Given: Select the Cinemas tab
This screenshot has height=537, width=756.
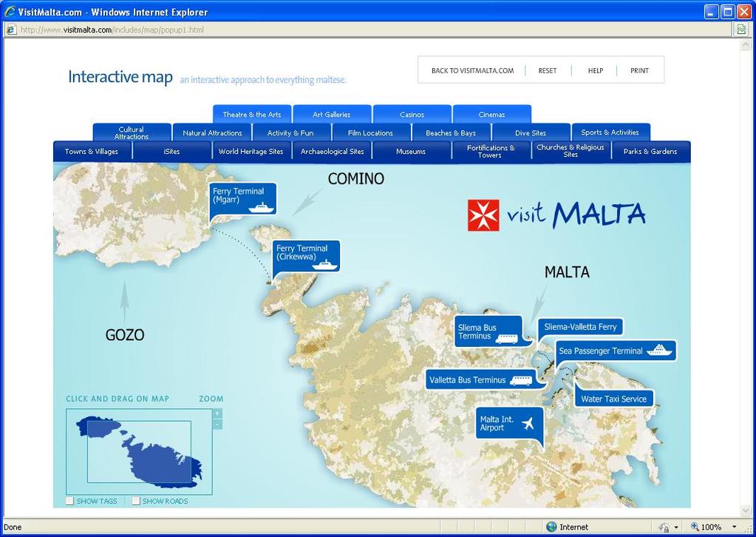Looking at the screenshot, I should click(x=491, y=115).
